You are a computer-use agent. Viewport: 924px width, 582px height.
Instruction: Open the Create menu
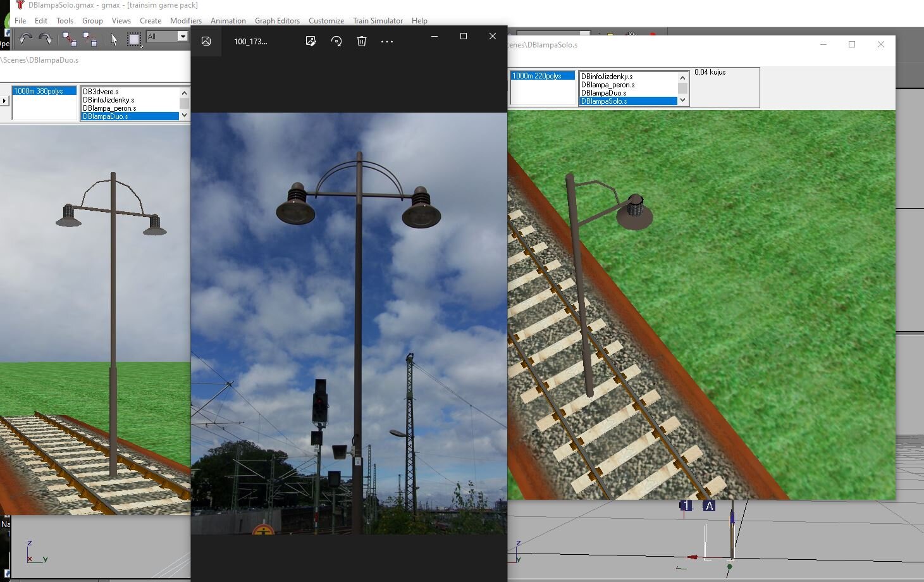point(151,21)
